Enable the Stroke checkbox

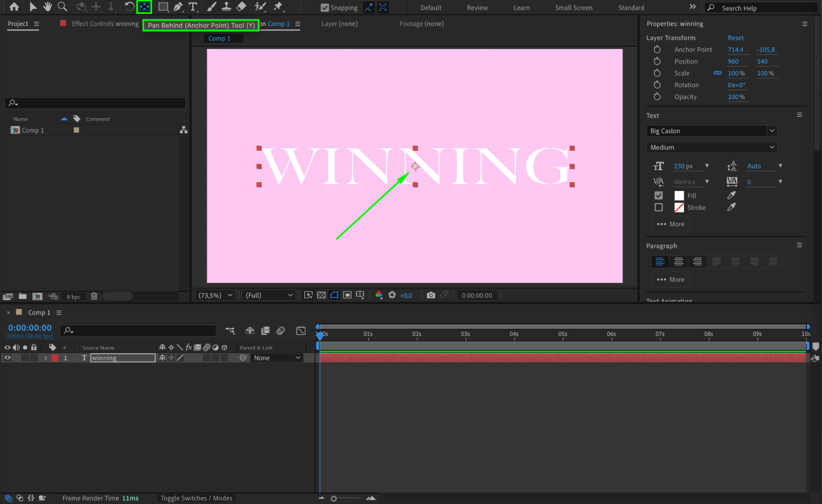pos(658,208)
